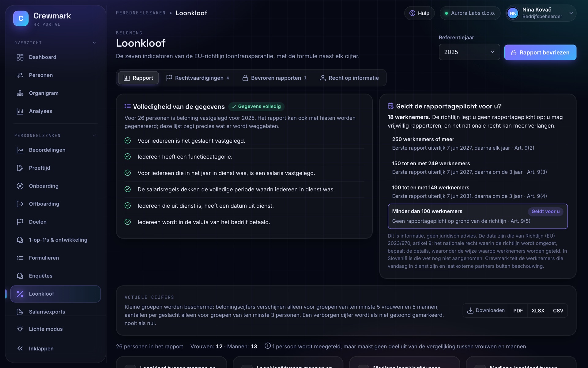This screenshot has height=368, width=588.
Task: Click '150 tot en met 249 werknemers'
Action: click(x=478, y=168)
